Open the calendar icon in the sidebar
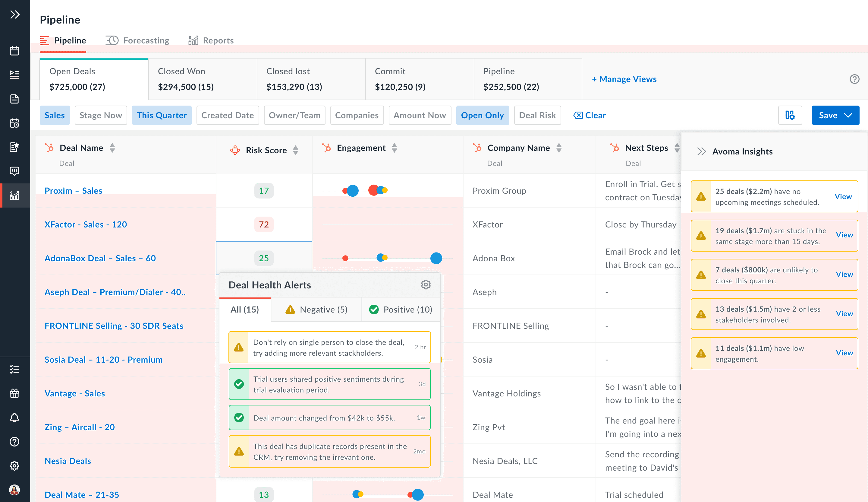Screen dimensions: 868x502 (14, 51)
